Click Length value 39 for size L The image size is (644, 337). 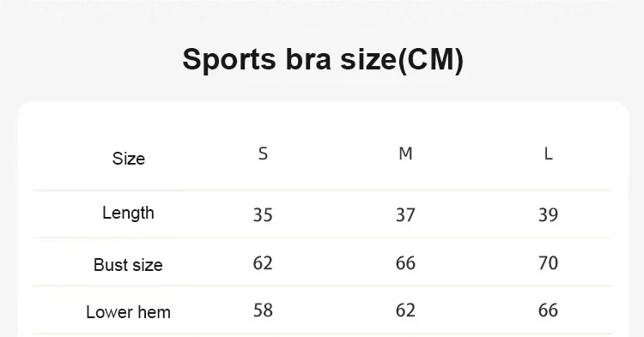click(x=549, y=215)
